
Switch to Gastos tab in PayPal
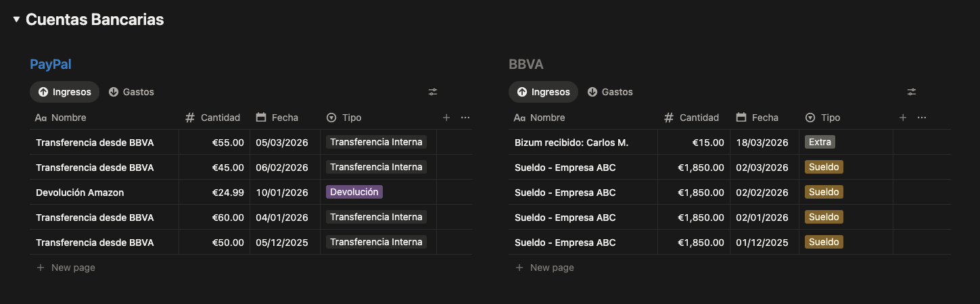[x=132, y=92]
